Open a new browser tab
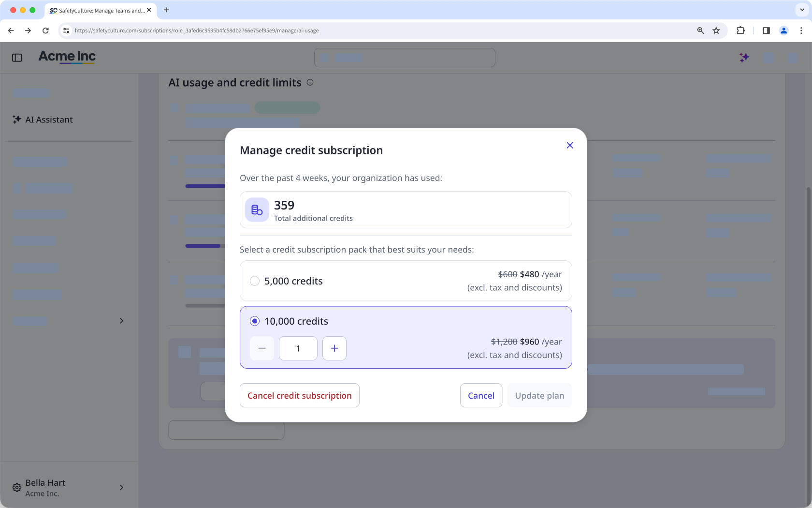The height and width of the screenshot is (508, 812). [166, 10]
